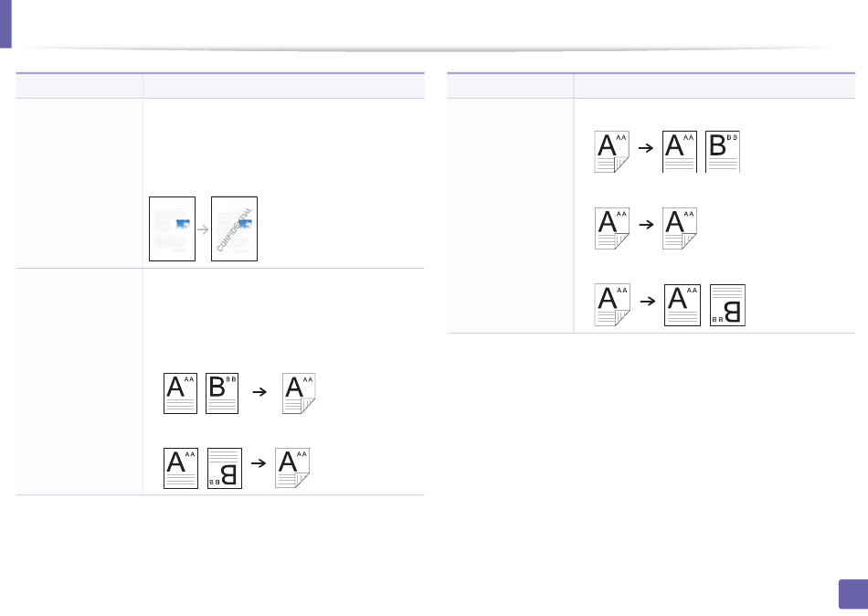868x616 pixels.
Task: Select the upside-down B page in left table
Action: coord(225,469)
